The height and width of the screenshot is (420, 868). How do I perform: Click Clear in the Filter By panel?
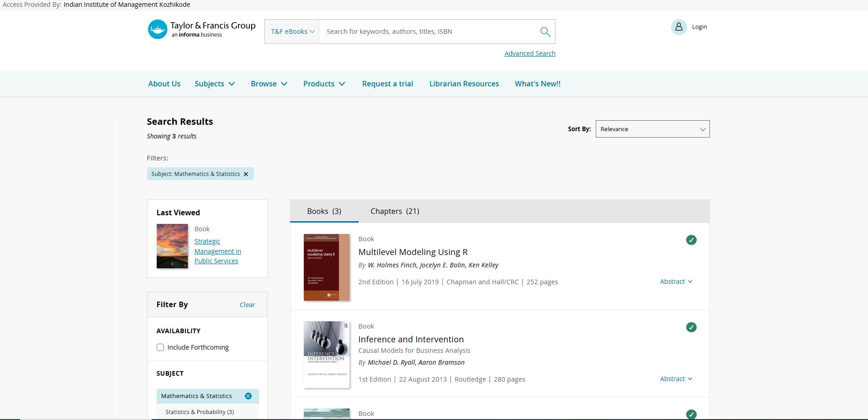coord(247,305)
